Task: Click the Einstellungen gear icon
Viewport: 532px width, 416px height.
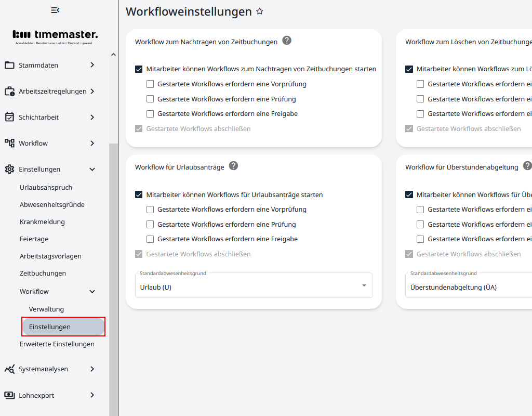Action: pyautogui.click(x=10, y=168)
